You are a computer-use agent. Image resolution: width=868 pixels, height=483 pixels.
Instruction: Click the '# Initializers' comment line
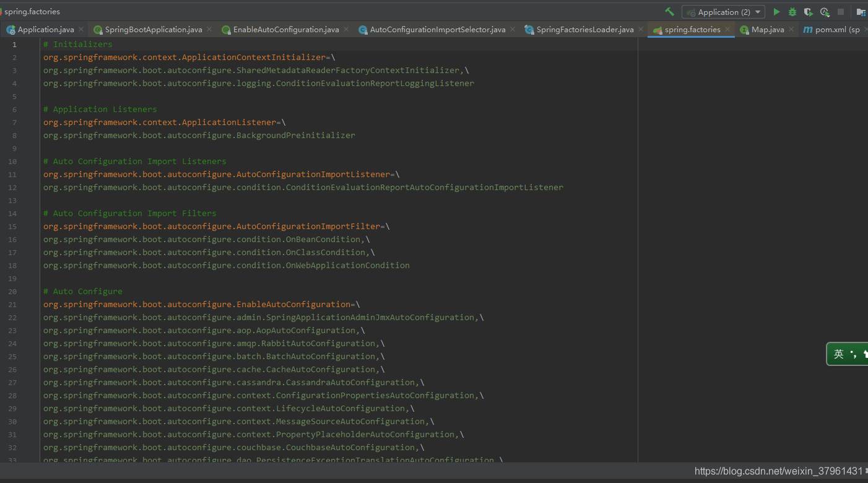point(78,44)
